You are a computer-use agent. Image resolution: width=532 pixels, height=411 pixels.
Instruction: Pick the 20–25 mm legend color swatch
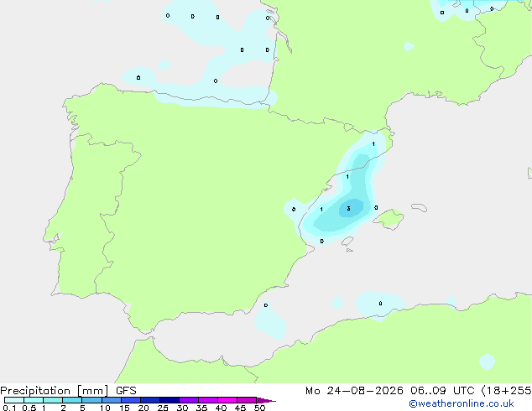[x=150, y=400]
